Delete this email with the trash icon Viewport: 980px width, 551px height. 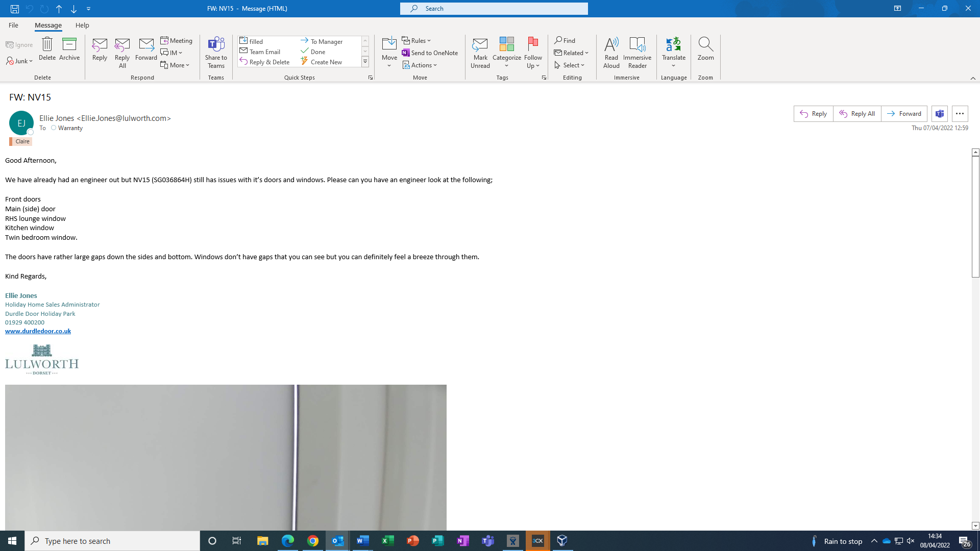coord(47,45)
